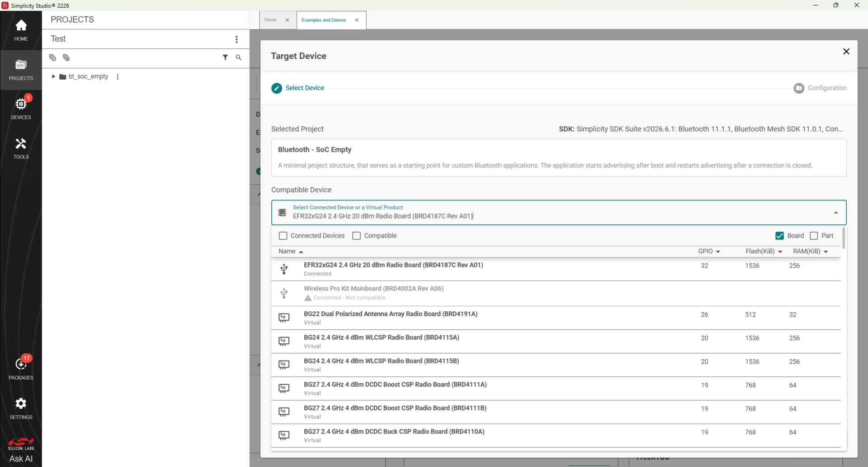Toggle the Connected Devices checkbox
The width and height of the screenshot is (868, 467).
point(283,236)
